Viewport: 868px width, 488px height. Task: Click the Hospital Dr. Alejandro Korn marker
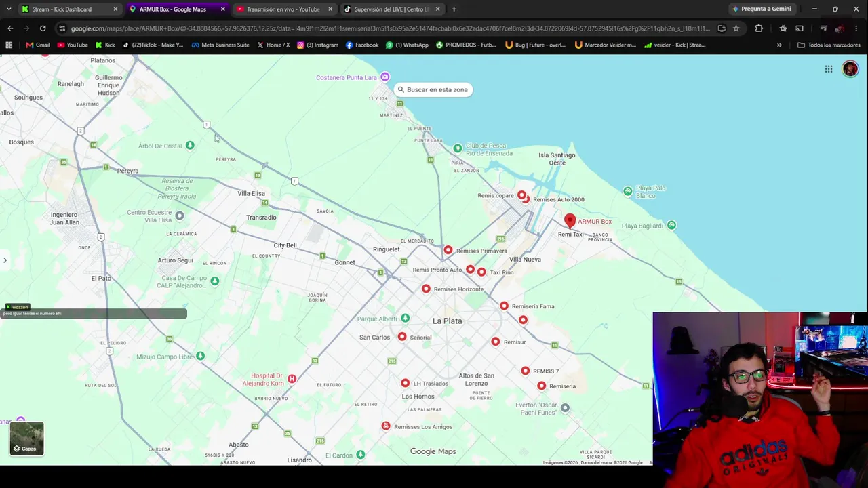[292, 379]
